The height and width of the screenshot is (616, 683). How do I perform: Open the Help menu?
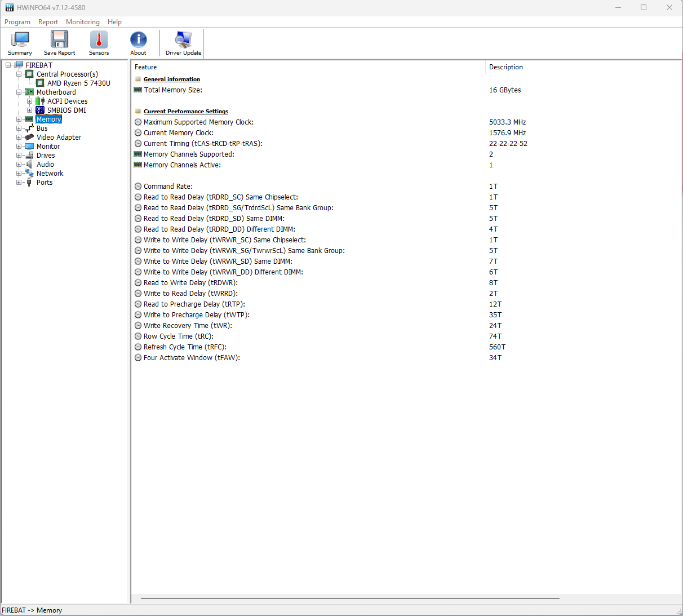tap(114, 22)
